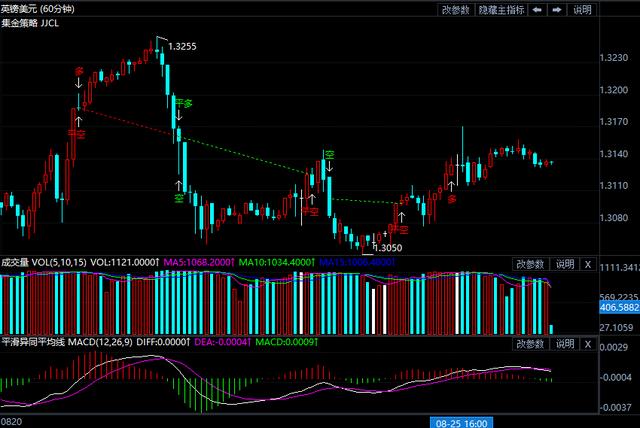The image size is (640, 428).
Task: Click the right arrow navigation button
Action: pos(558,10)
